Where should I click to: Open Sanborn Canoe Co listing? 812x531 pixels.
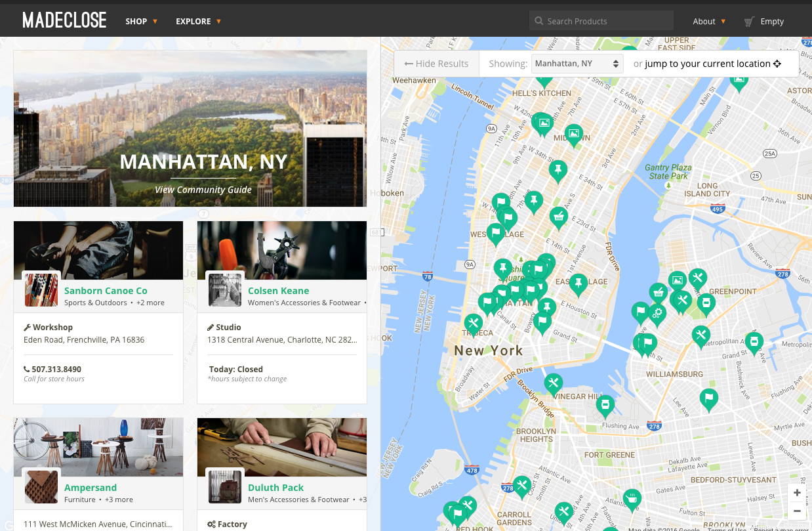[106, 291]
